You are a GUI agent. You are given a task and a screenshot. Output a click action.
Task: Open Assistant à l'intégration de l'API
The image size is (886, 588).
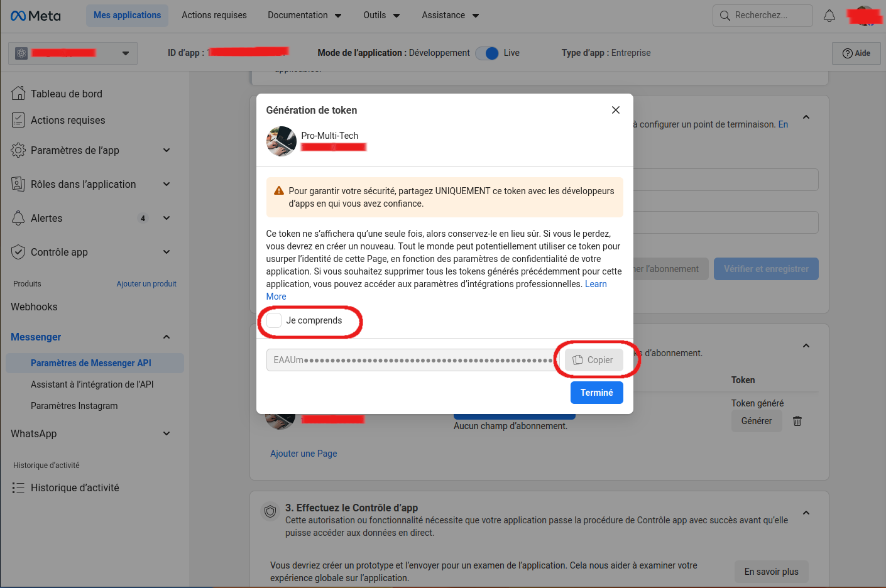click(92, 384)
